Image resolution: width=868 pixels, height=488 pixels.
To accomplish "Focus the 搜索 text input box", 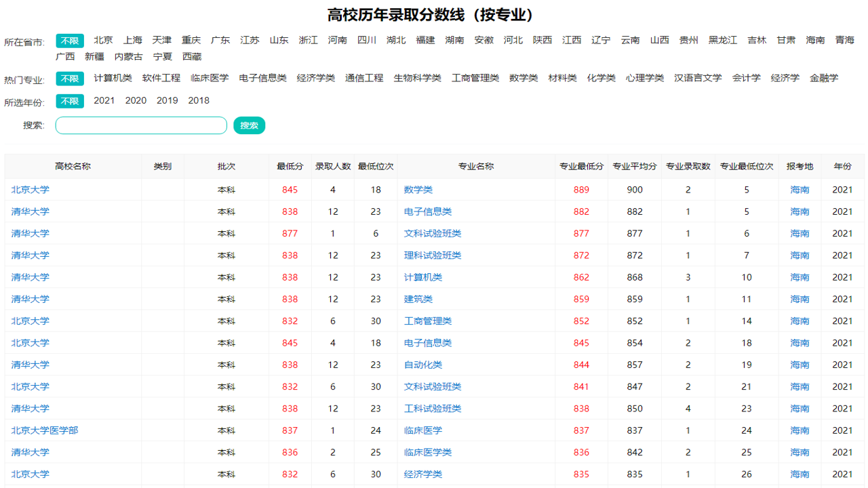I will (x=141, y=125).
